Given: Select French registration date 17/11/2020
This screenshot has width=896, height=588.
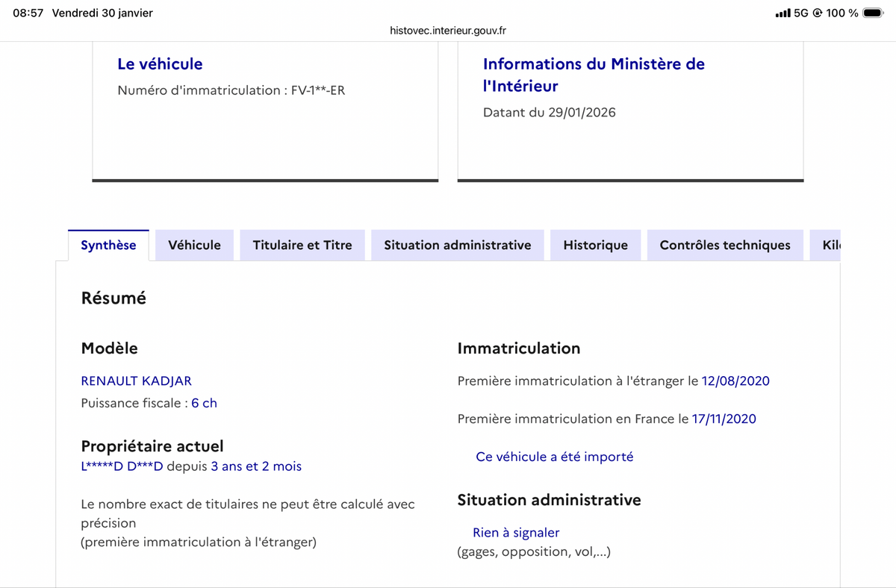Looking at the screenshot, I should pyautogui.click(x=724, y=419).
